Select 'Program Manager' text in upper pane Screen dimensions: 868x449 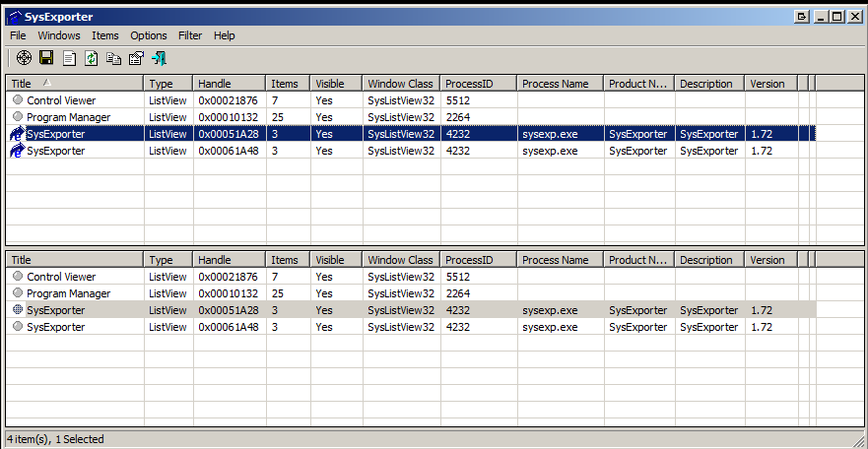69,117
